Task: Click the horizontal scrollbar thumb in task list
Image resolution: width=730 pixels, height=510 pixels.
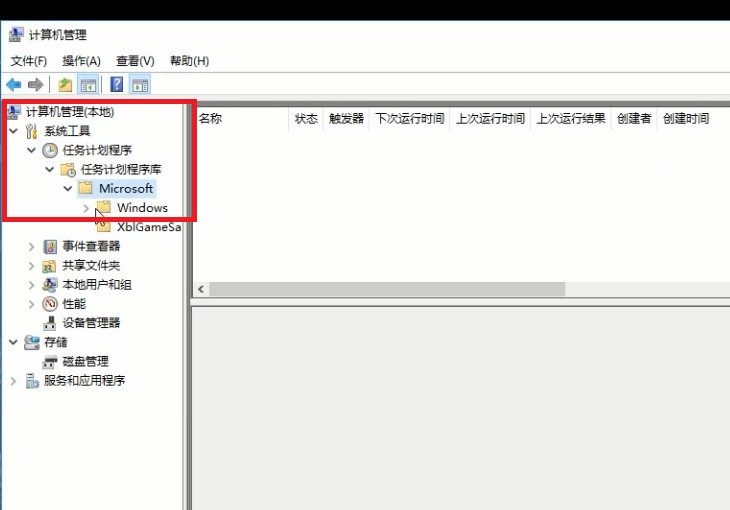Action: click(x=387, y=289)
